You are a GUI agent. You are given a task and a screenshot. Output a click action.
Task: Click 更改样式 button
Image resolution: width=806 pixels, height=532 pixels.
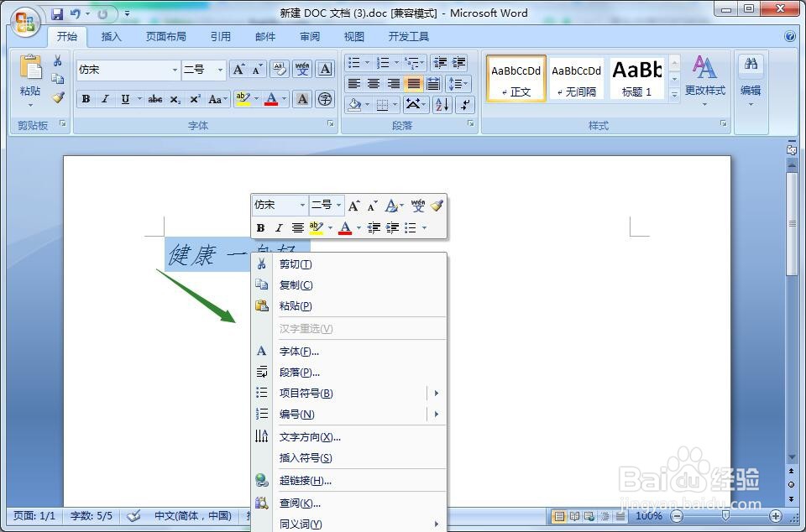pos(704,81)
